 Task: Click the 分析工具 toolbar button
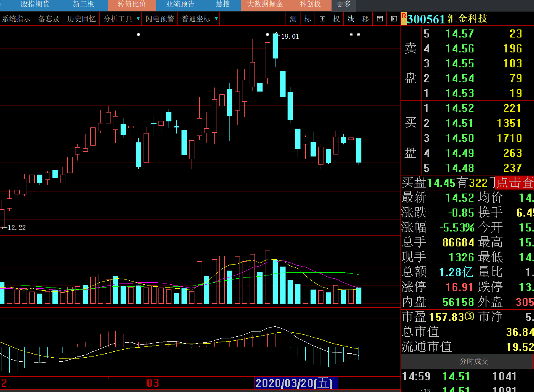(x=118, y=19)
